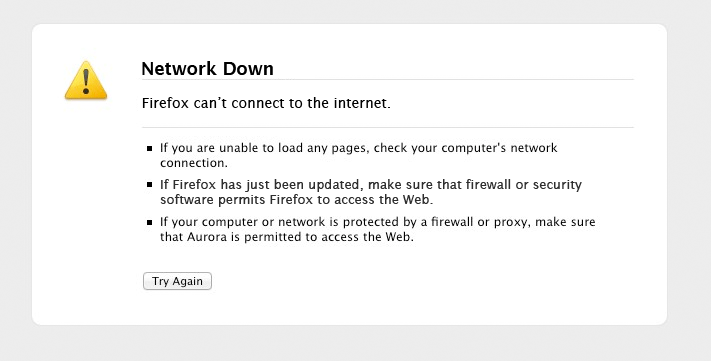Click the Try Again button
Screen dimensions: 711x361
tap(177, 281)
